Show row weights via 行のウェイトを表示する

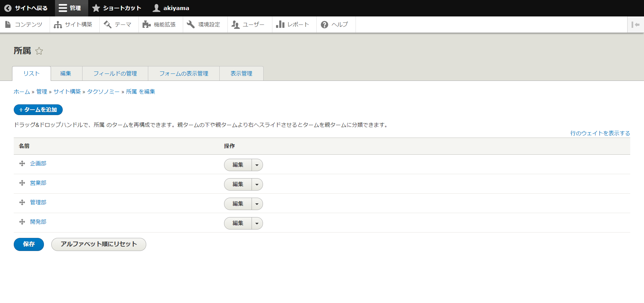(600, 133)
